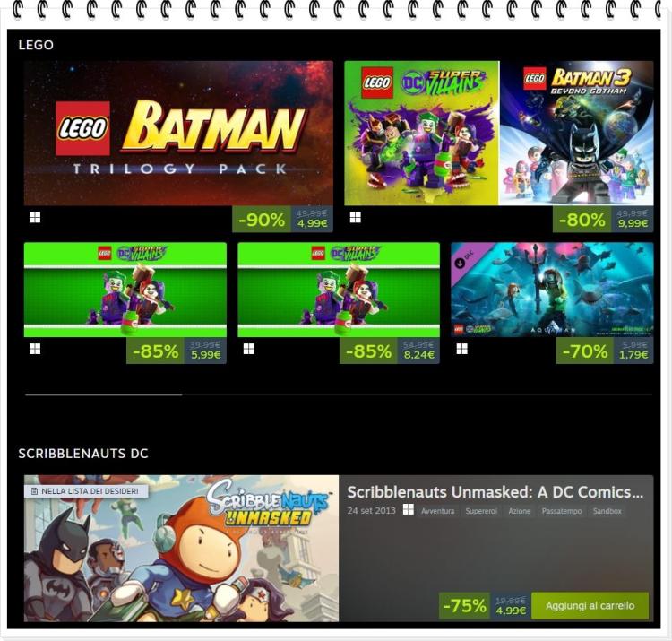Click the Windows icon beside the 8,24€ Super-Villains item

coord(248,349)
